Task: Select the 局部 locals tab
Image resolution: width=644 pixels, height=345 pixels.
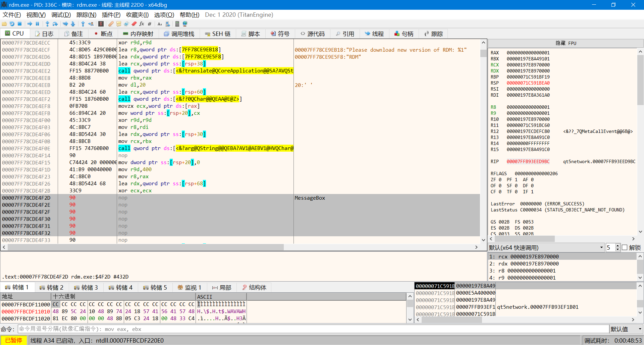Action: pos(222,288)
